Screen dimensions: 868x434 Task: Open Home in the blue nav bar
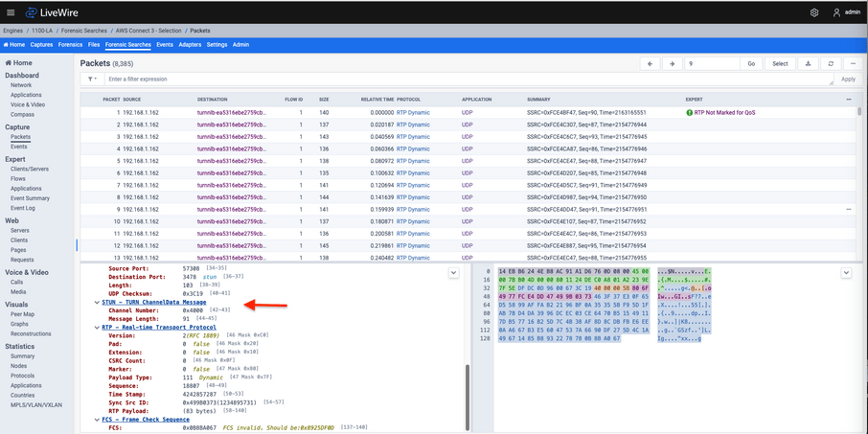click(x=13, y=45)
